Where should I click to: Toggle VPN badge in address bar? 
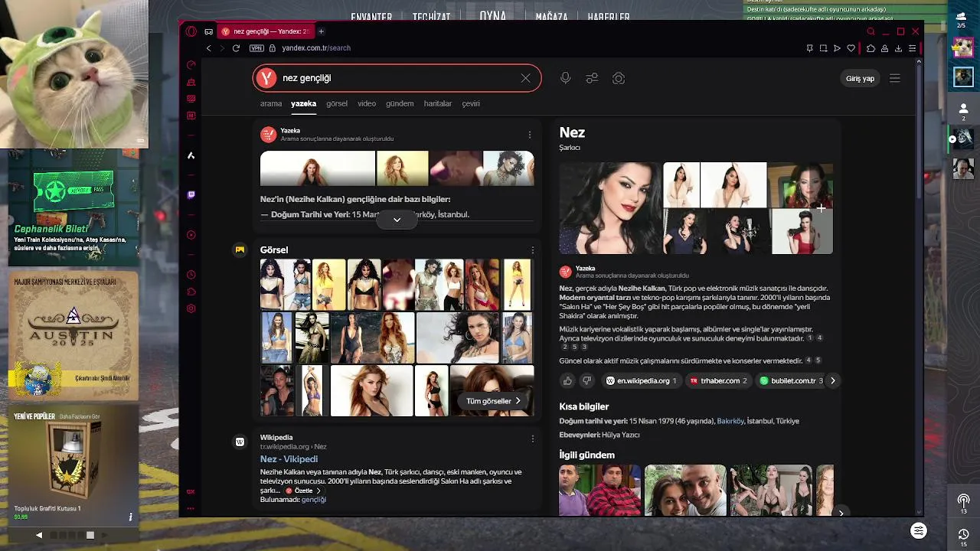(x=257, y=48)
